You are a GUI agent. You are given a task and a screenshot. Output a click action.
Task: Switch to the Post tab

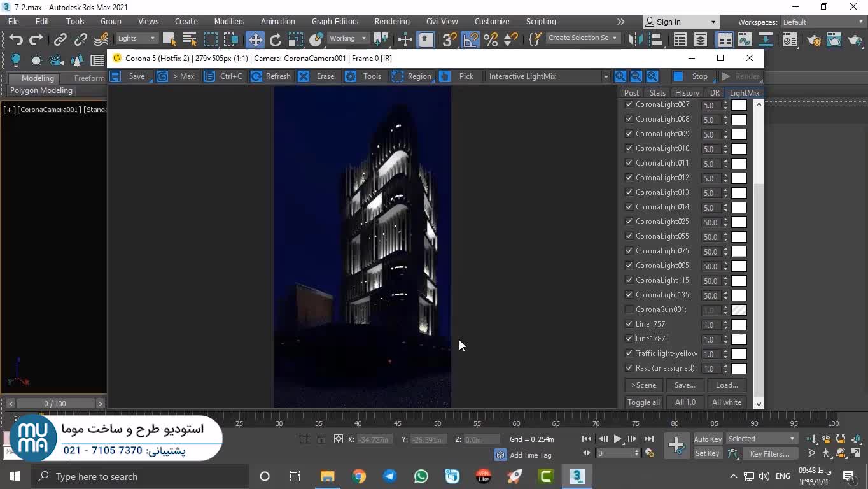point(631,93)
